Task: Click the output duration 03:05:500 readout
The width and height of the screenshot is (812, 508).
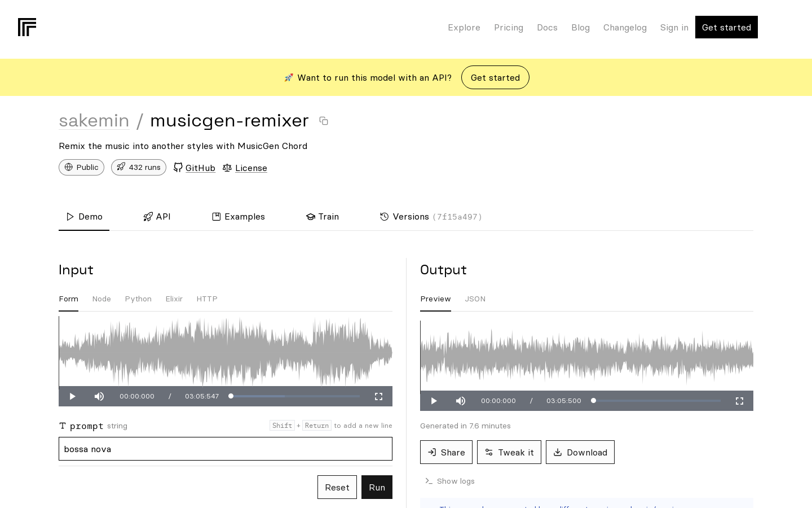Action: click(564, 401)
